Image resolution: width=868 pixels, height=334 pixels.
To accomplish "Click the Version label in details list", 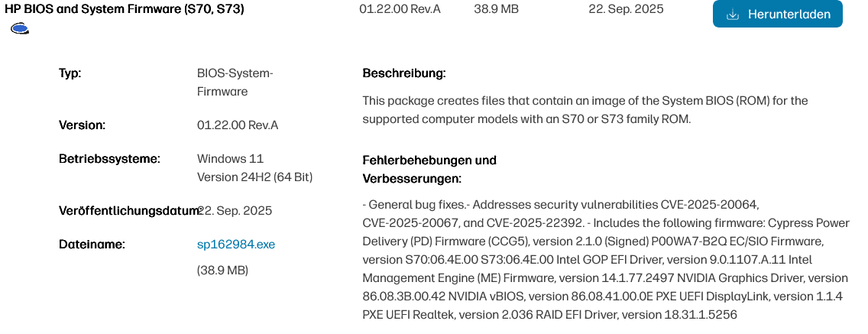I will (x=83, y=125).
